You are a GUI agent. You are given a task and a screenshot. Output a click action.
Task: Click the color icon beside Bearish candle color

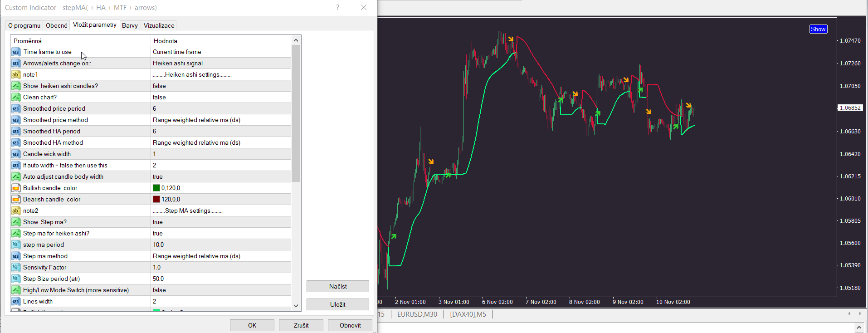16,199
